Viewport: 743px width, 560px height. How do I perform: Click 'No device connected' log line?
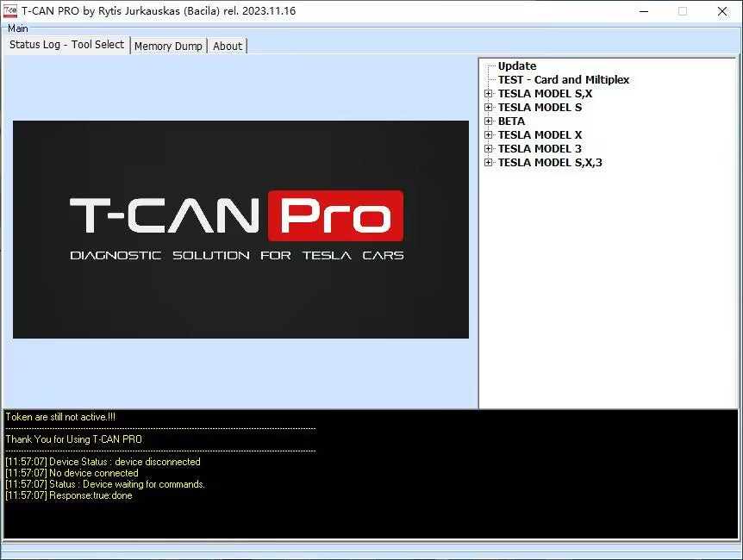coord(72,473)
